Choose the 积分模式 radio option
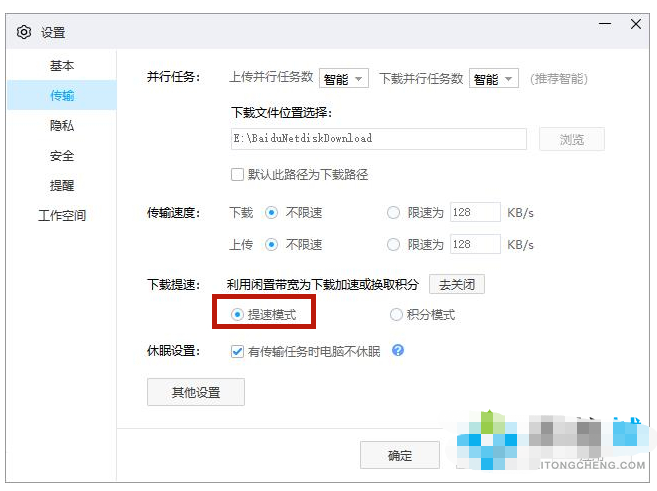The image size is (657, 491). pyautogui.click(x=396, y=315)
